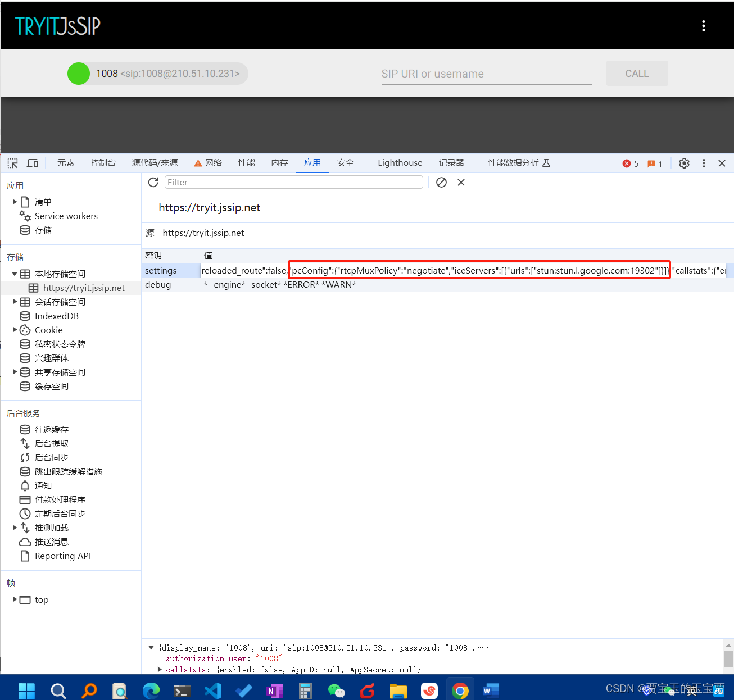Select 推送消息 item
Screen dimensions: 734x700
[51, 542]
